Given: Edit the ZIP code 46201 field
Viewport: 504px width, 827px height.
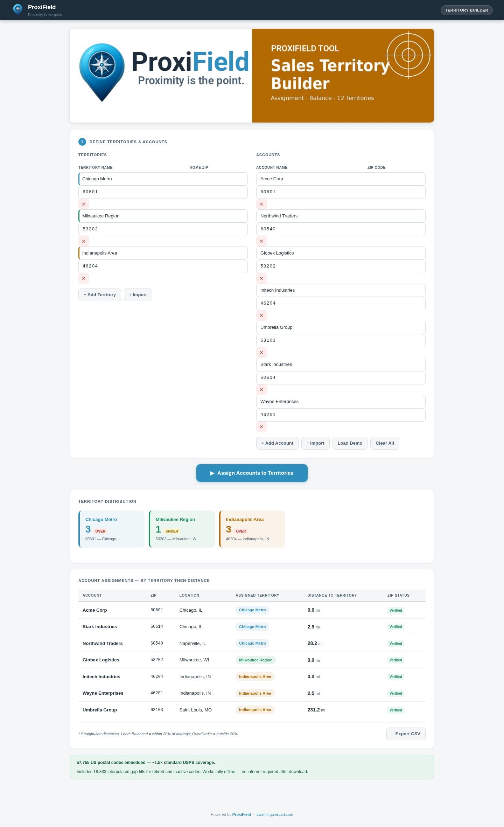Looking at the screenshot, I should (341, 415).
